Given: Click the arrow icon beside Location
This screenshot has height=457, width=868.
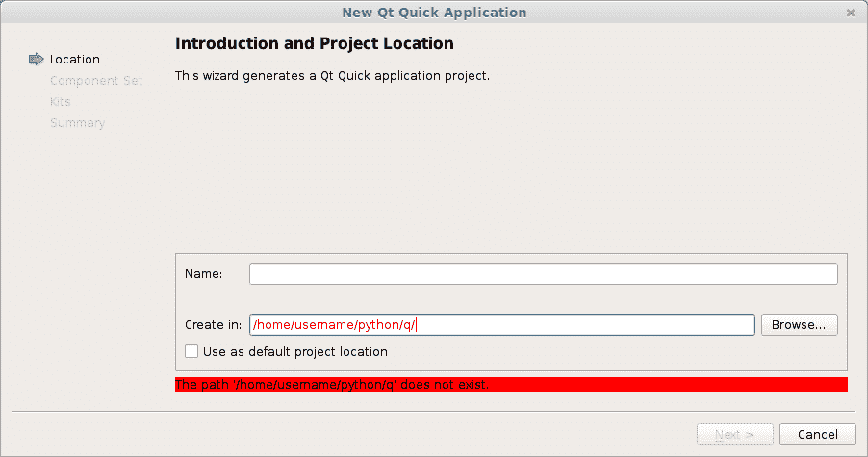Looking at the screenshot, I should tap(37, 60).
